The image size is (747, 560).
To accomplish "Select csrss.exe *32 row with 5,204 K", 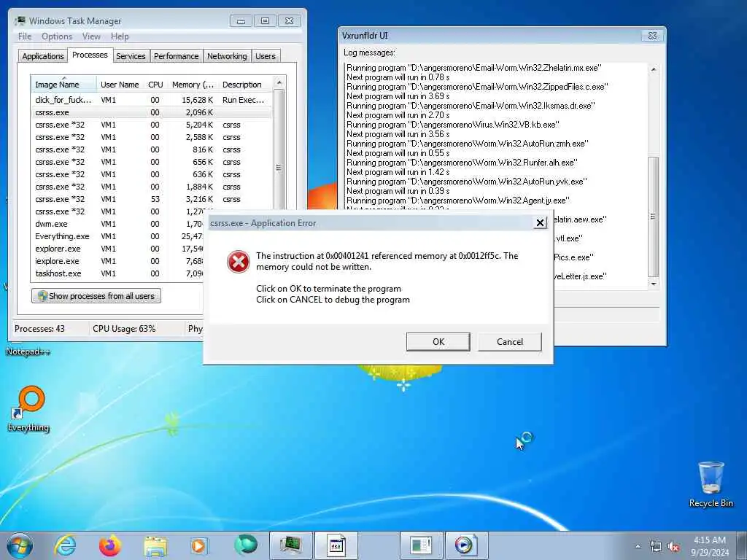I will click(152, 125).
